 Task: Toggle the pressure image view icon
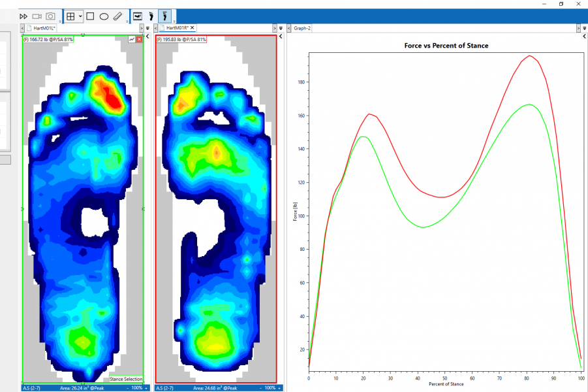(138, 16)
